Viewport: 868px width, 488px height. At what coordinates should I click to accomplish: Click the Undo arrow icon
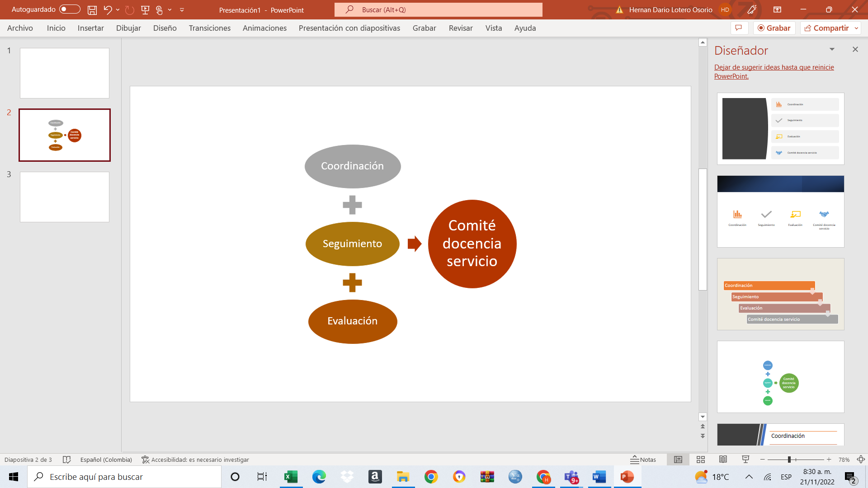coord(107,9)
